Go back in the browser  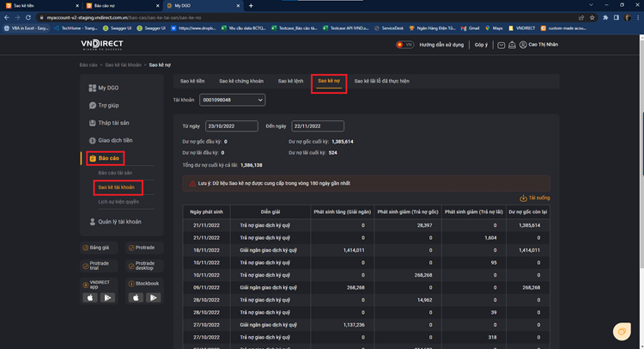(x=7, y=18)
